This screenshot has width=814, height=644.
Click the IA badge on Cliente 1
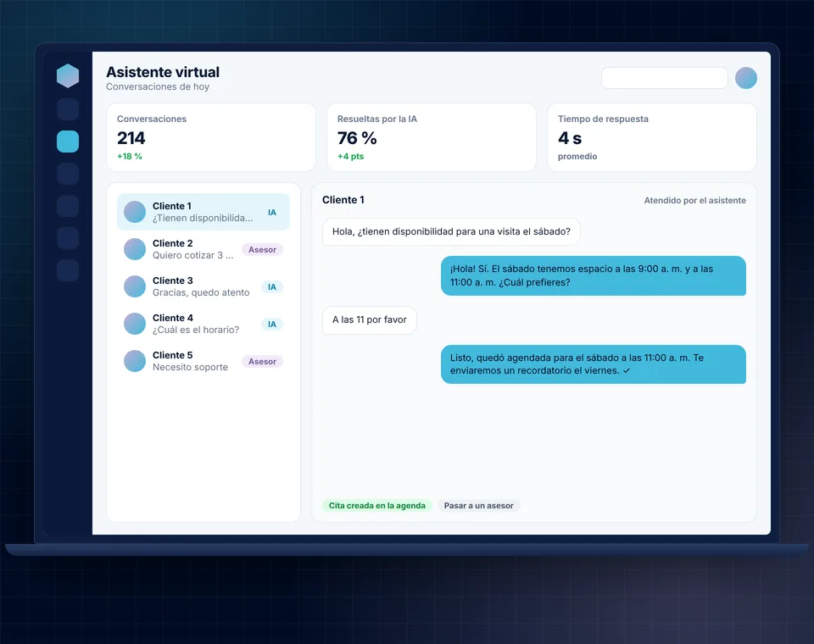tap(272, 212)
